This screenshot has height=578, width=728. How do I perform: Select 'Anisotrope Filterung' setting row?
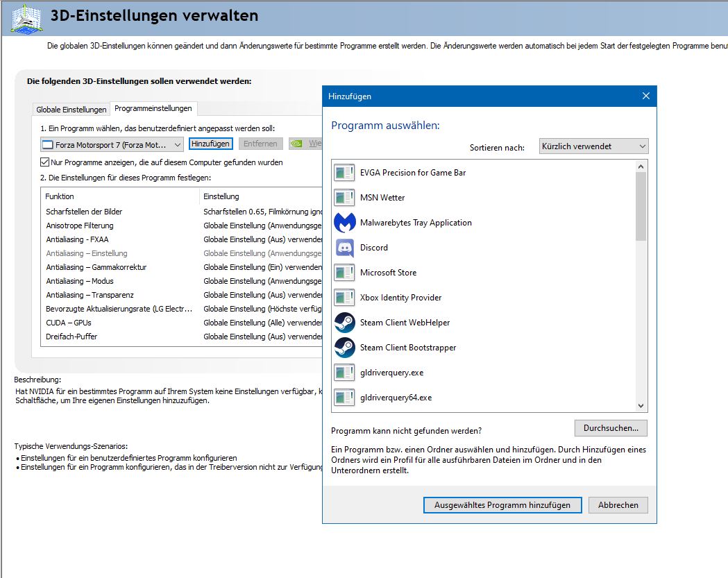pyautogui.click(x=182, y=226)
